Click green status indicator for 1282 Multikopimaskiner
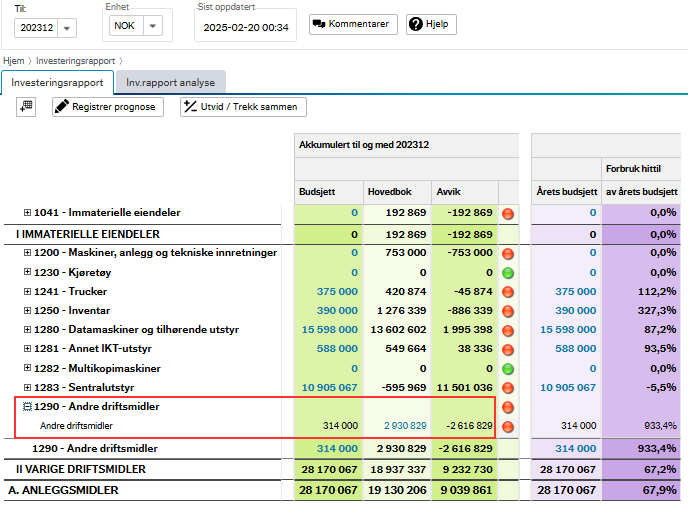The height and width of the screenshot is (508, 688). pyautogui.click(x=508, y=369)
